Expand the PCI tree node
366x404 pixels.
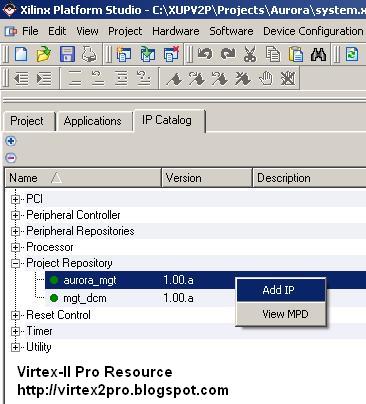(x=15, y=199)
